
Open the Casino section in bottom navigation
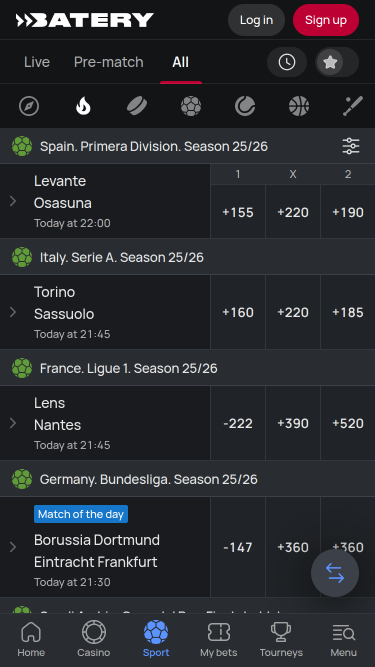tap(94, 639)
